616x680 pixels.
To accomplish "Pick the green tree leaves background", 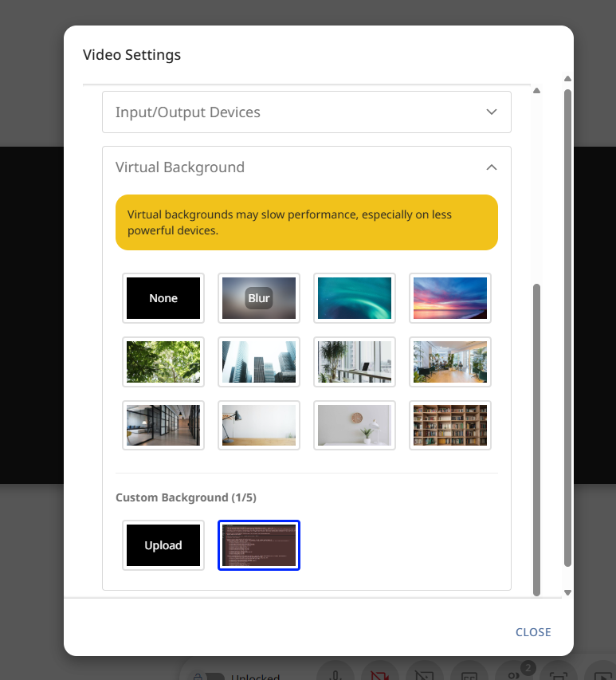I will (x=163, y=362).
